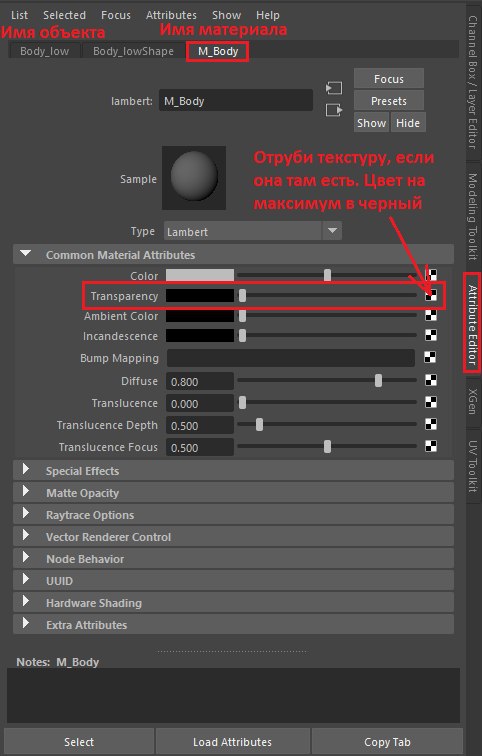Screen dimensions: 482x756
Task: Click the Bump Mapping input field
Action: pyautogui.click(x=291, y=358)
